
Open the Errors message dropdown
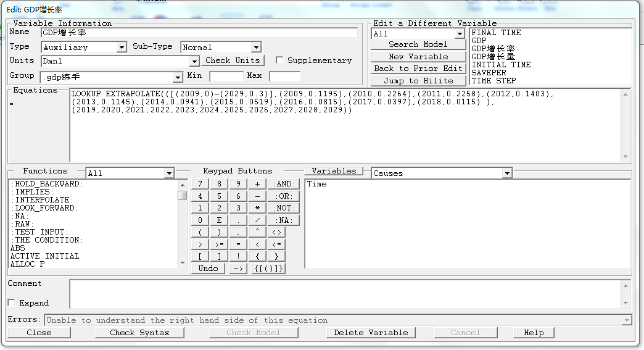627,320
